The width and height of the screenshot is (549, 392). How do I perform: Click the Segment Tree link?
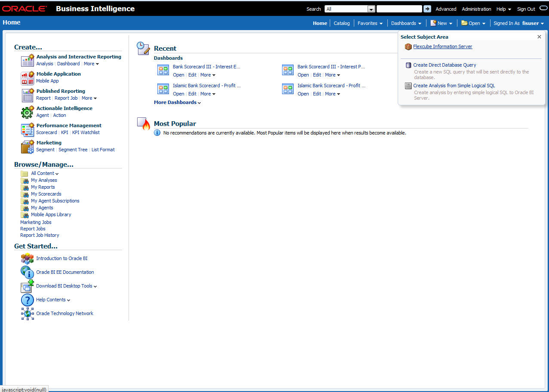73,150
